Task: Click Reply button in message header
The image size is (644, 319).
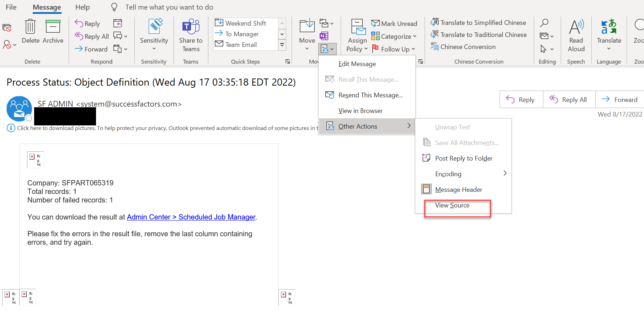Action: 521,100
